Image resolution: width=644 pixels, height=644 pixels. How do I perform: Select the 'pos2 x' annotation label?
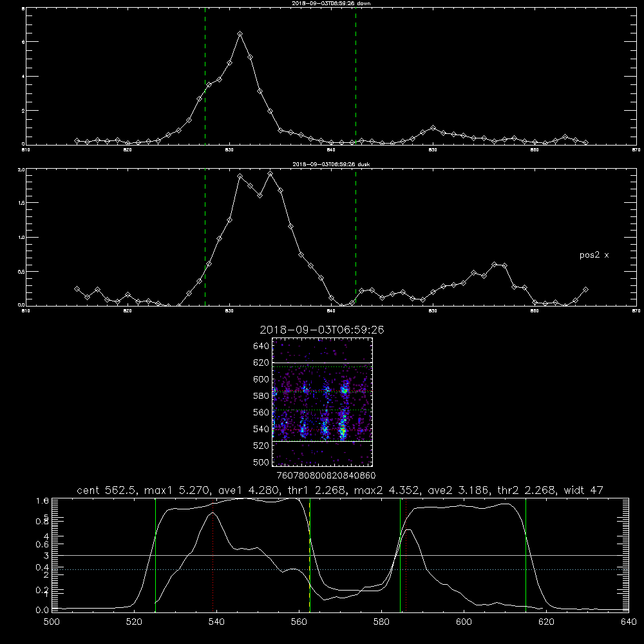[594, 255]
